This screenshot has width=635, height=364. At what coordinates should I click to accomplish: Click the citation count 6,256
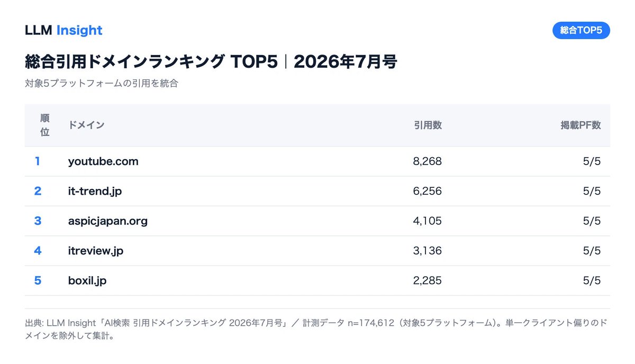point(427,191)
